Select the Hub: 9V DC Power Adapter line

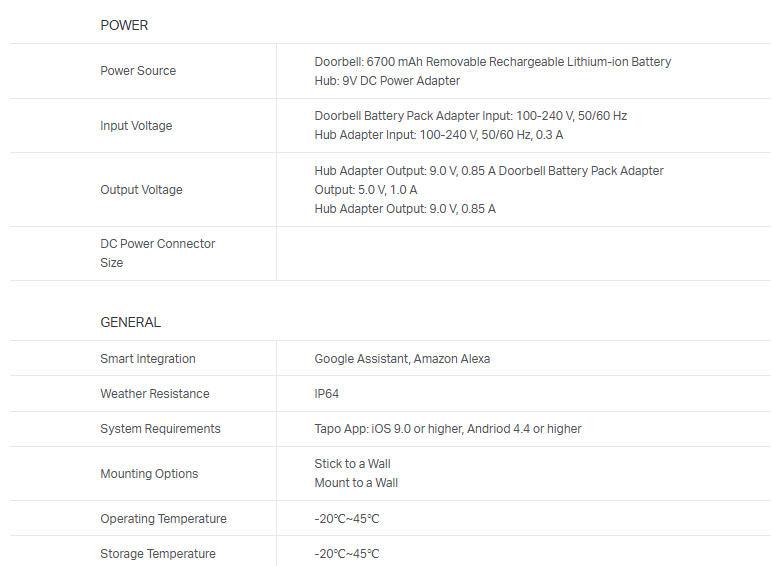[387, 81]
